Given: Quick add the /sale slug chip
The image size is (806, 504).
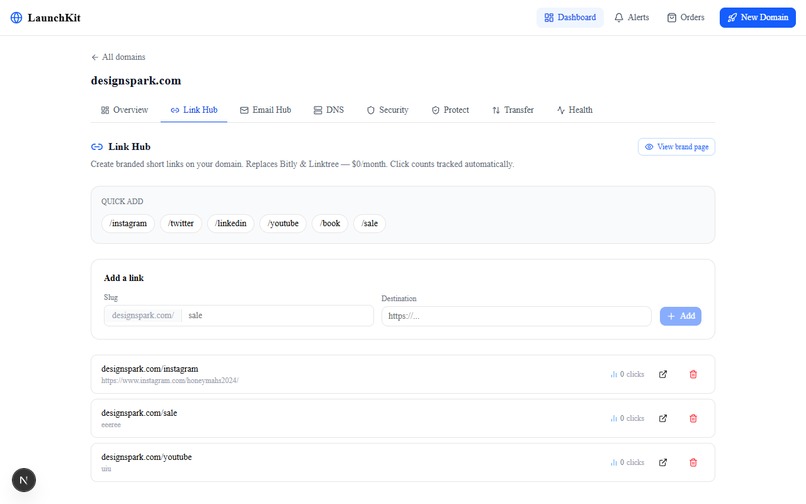Looking at the screenshot, I should click(x=370, y=224).
